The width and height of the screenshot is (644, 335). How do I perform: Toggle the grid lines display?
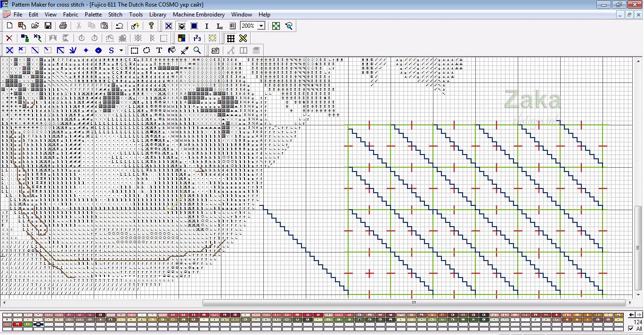231,38
